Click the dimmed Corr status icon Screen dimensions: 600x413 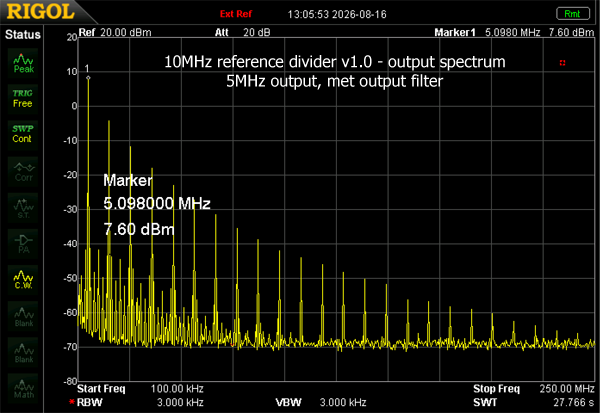(24, 171)
